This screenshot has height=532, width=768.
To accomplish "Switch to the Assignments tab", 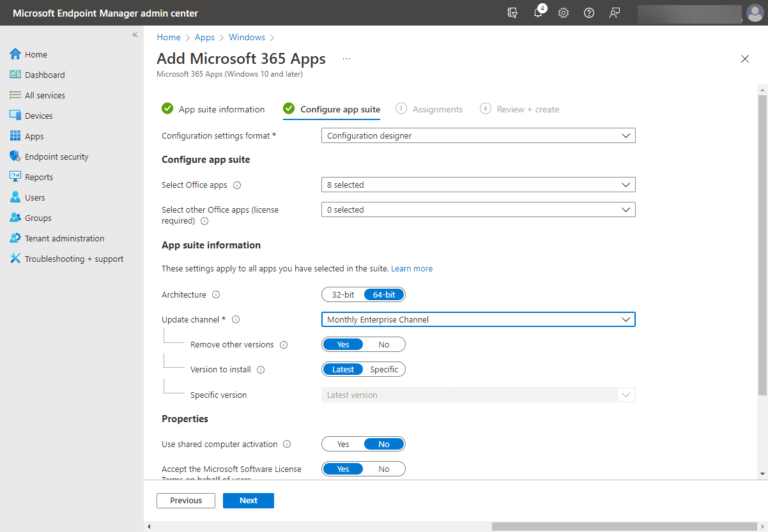I will pos(437,109).
